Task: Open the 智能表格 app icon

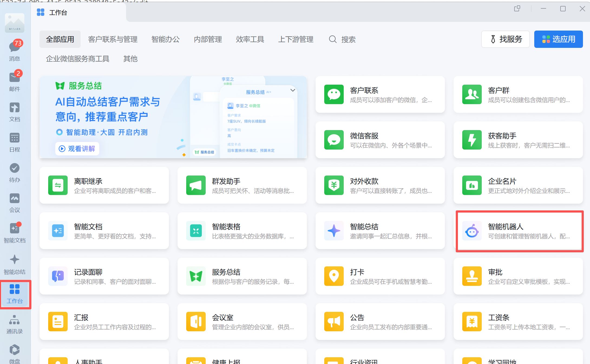Action: click(x=196, y=231)
